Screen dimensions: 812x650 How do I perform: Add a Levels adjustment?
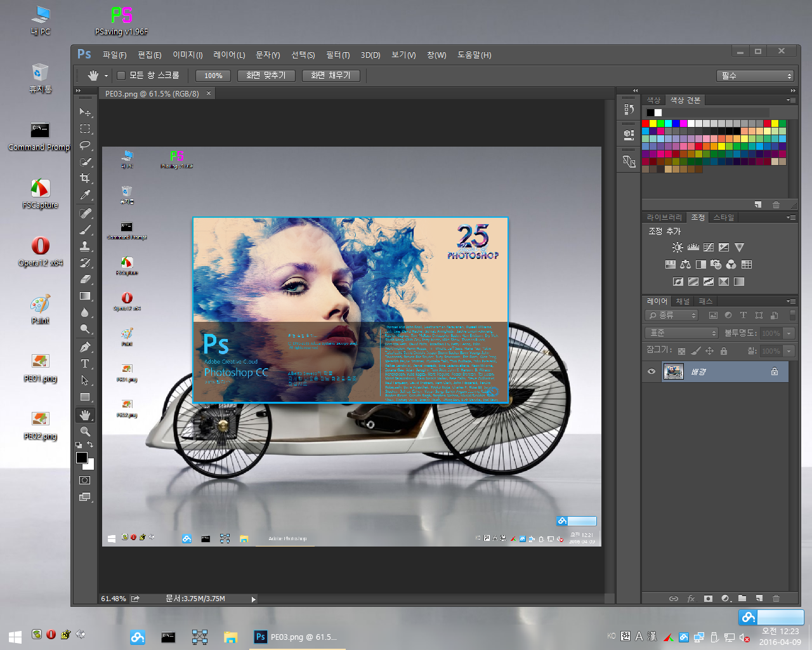[693, 248]
